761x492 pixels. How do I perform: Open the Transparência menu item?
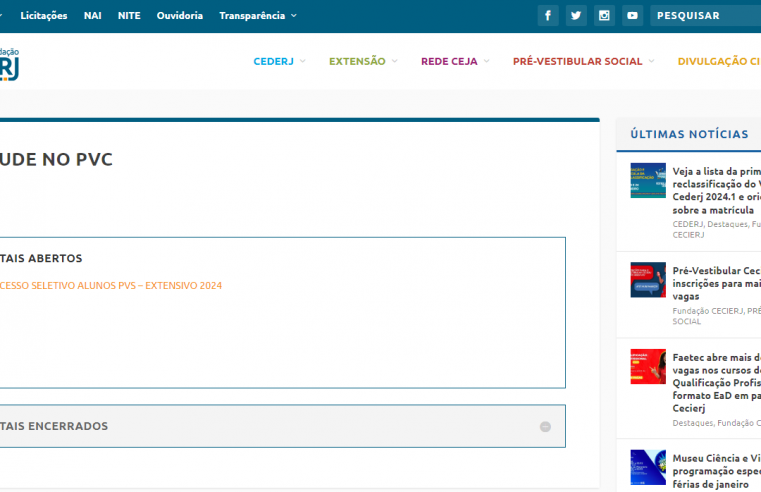tap(252, 16)
